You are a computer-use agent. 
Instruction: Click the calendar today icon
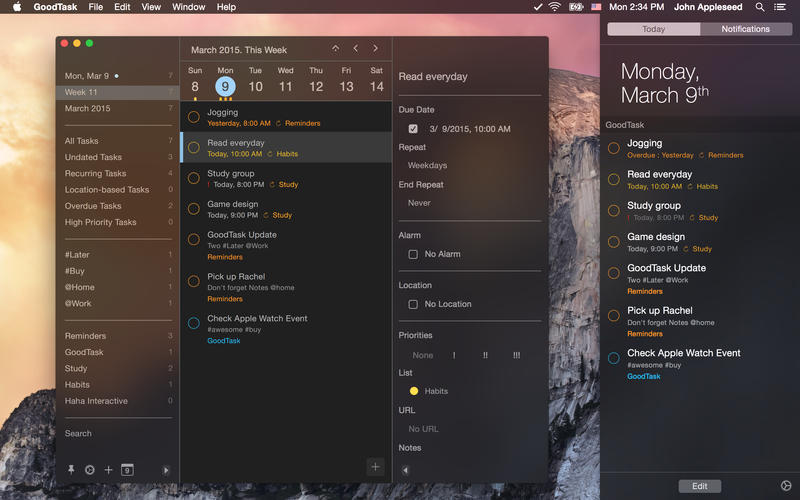tap(128, 470)
